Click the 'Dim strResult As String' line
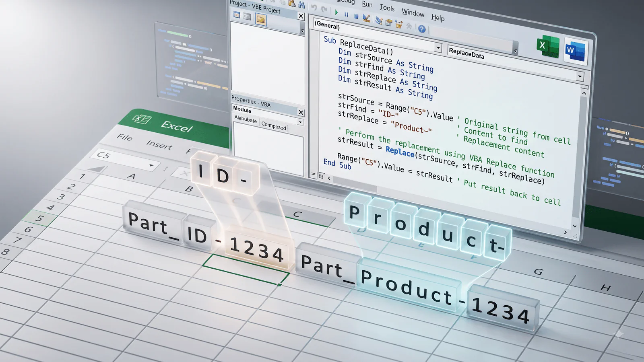 point(385,87)
